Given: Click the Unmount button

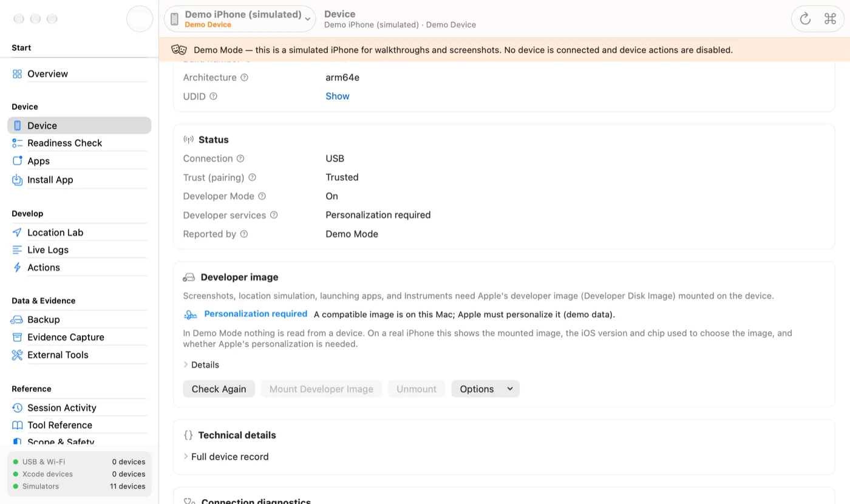Looking at the screenshot, I should click(416, 389).
